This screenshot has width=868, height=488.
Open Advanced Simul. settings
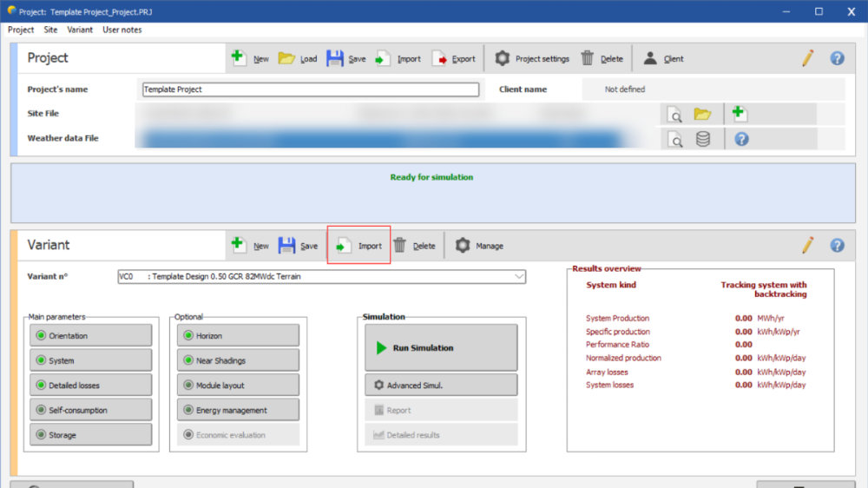(x=441, y=386)
